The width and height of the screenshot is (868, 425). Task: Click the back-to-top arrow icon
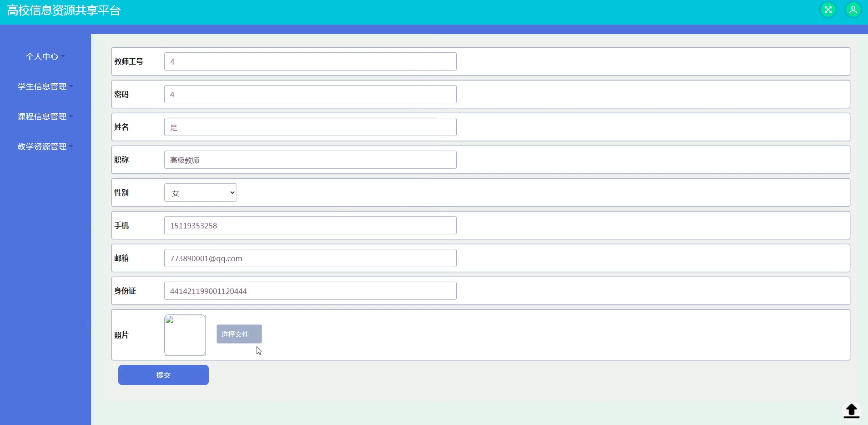851,410
